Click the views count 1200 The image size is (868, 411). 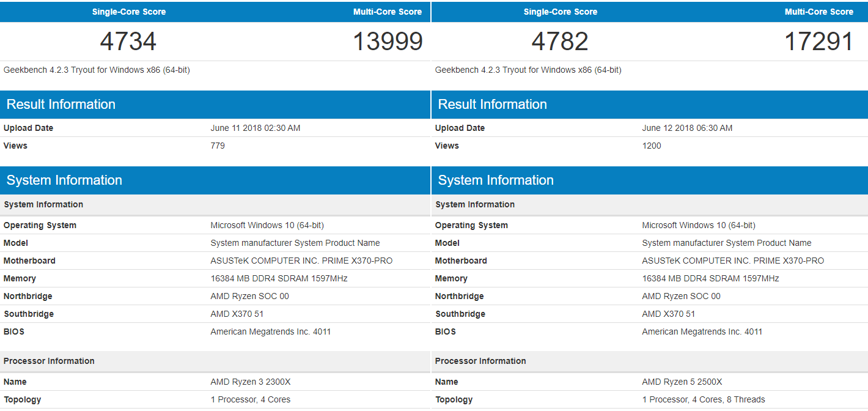click(x=652, y=146)
